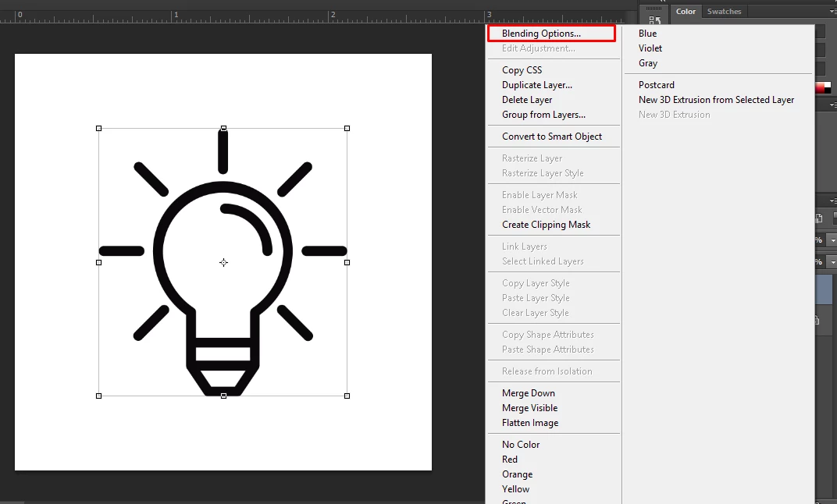Open the layer Fill dropdown arrow
The height and width of the screenshot is (504, 837).
click(832, 262)
